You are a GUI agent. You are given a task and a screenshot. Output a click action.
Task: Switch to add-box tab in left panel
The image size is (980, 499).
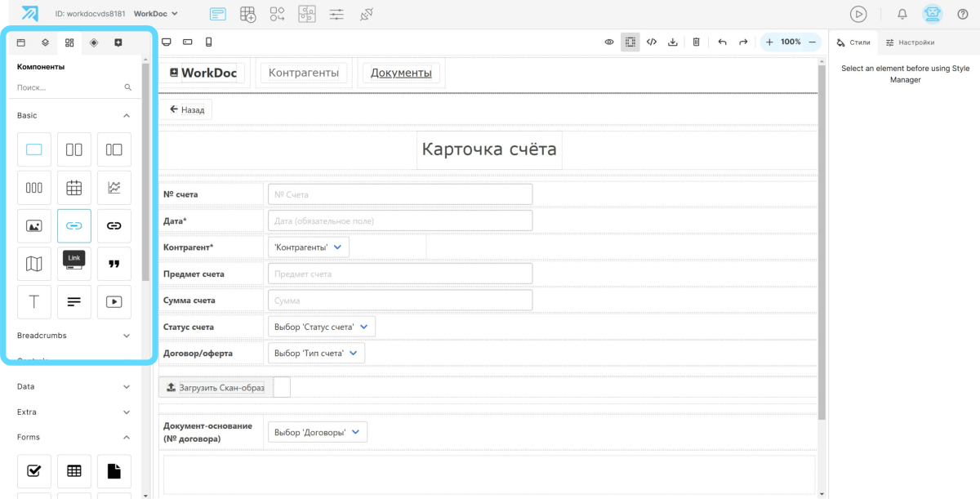pos(118,42)
